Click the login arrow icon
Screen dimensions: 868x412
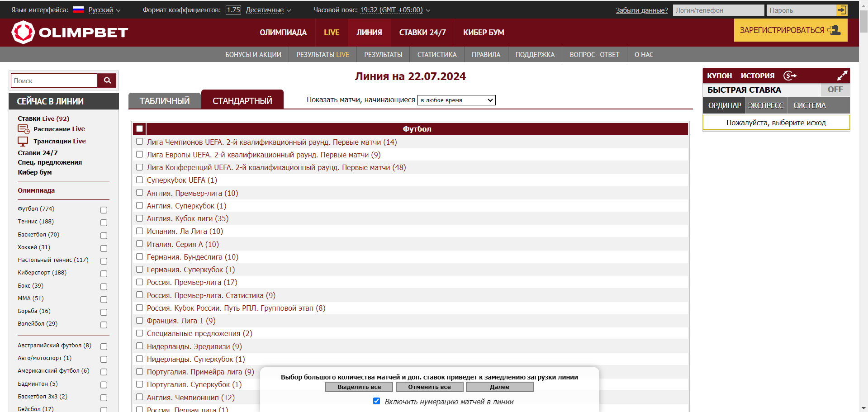pos(842,10)
